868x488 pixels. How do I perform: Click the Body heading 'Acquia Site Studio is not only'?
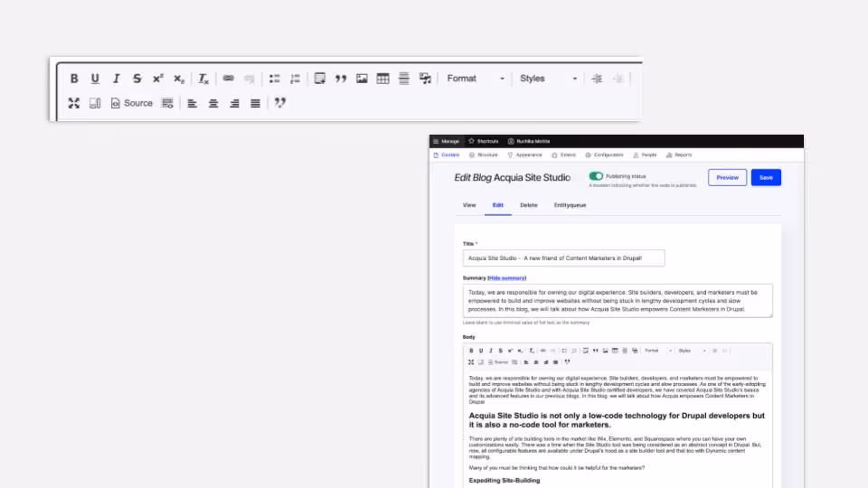(x=617, y=420)
